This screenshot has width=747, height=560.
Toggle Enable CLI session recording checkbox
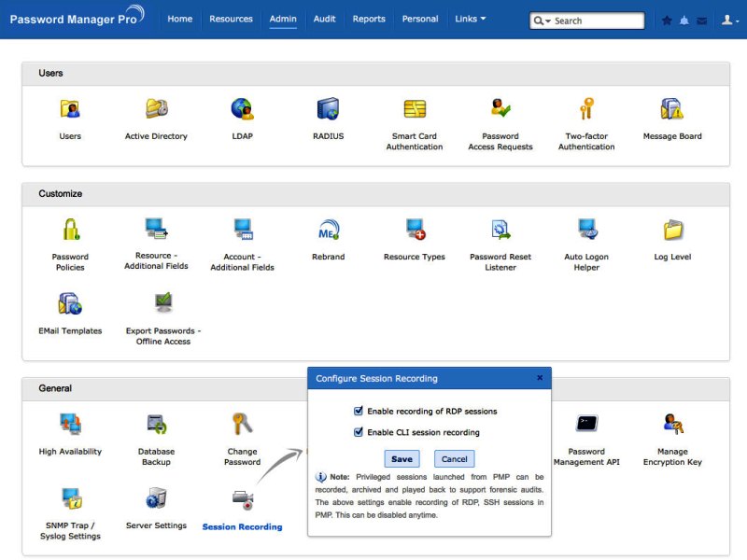click(x=359, y=432)
